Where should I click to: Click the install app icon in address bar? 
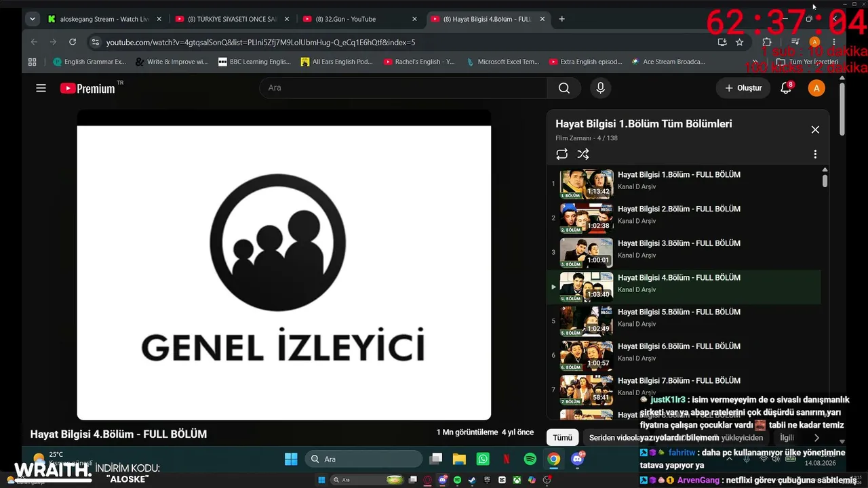(x=722, y=42)
